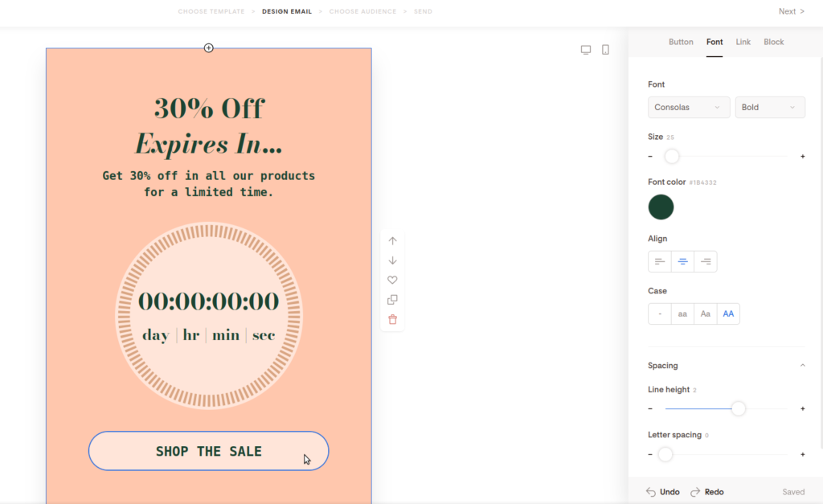
Task: Click the SHOP THE SALE button
Action: pyautogui.click(x=208, y=451)
